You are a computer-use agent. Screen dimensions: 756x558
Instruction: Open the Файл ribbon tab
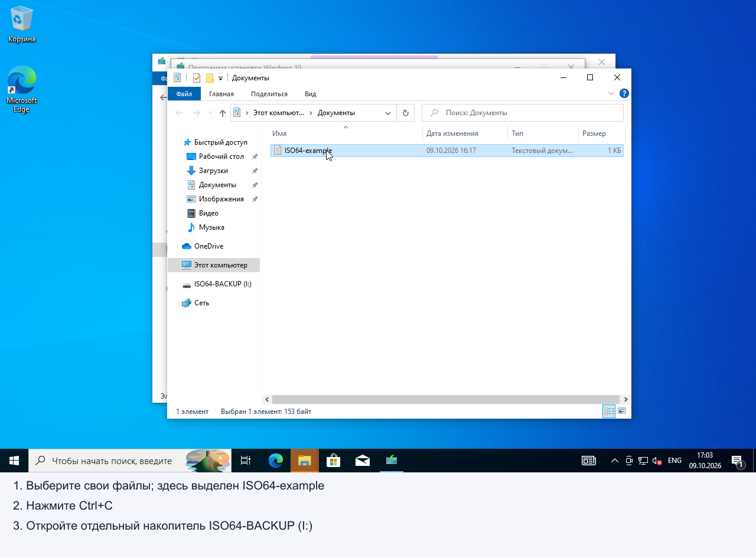tap(184, 94)
